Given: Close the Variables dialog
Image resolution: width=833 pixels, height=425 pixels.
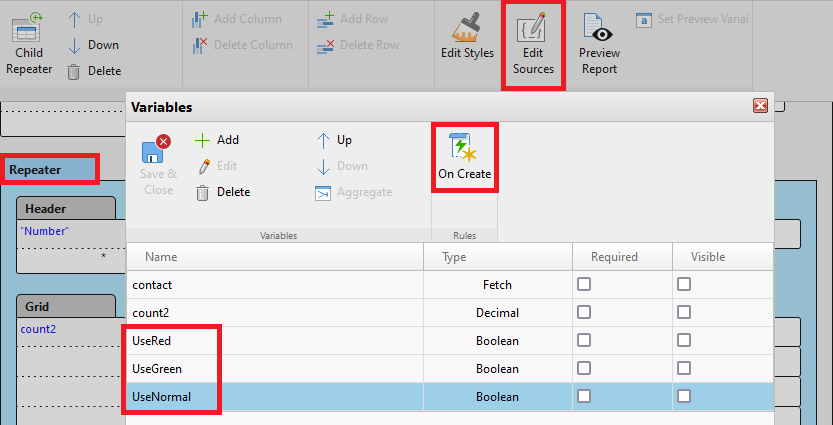Looking at the screenshot, I should 760,106.
